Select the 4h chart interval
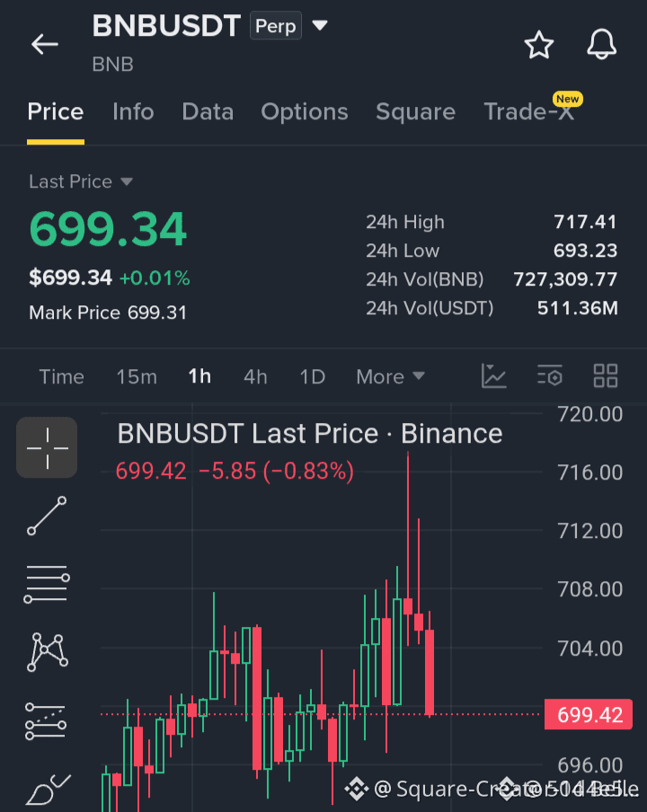The image size is (647, 812). 255,376
